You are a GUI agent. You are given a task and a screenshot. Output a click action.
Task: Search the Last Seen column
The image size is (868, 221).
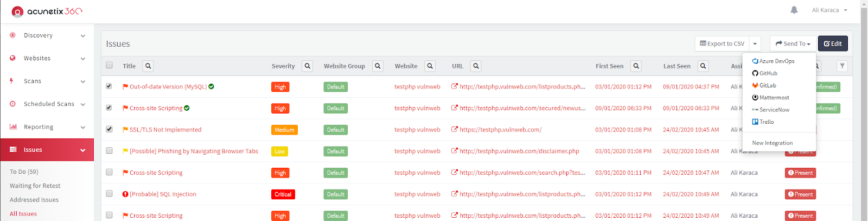(x=703, y=66)
